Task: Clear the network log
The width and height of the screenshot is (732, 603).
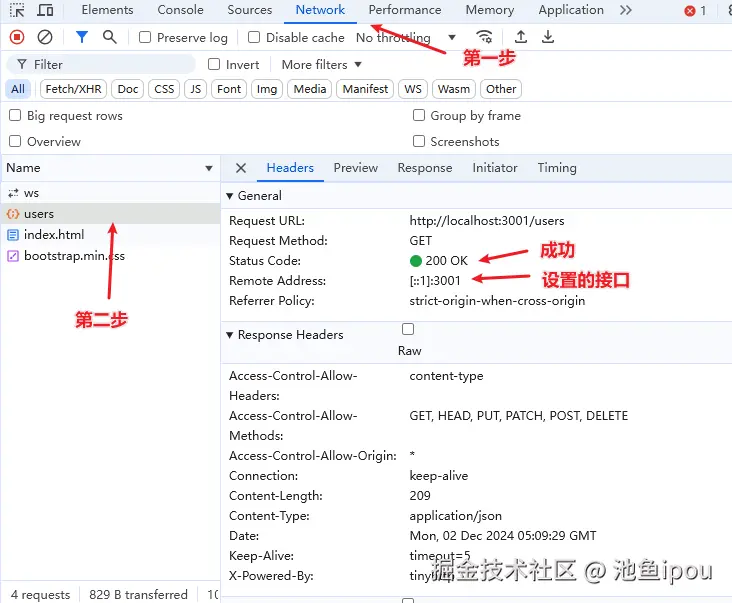Action: pos(45,37)
